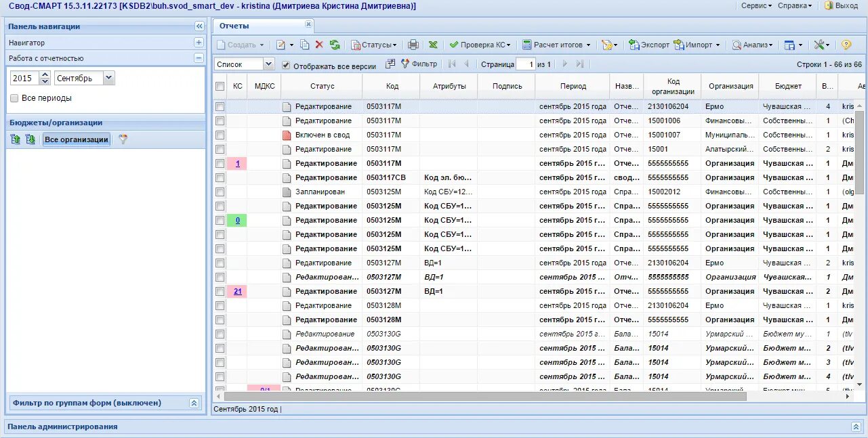Check the row with Запланирован status

[x=220, y=192]
